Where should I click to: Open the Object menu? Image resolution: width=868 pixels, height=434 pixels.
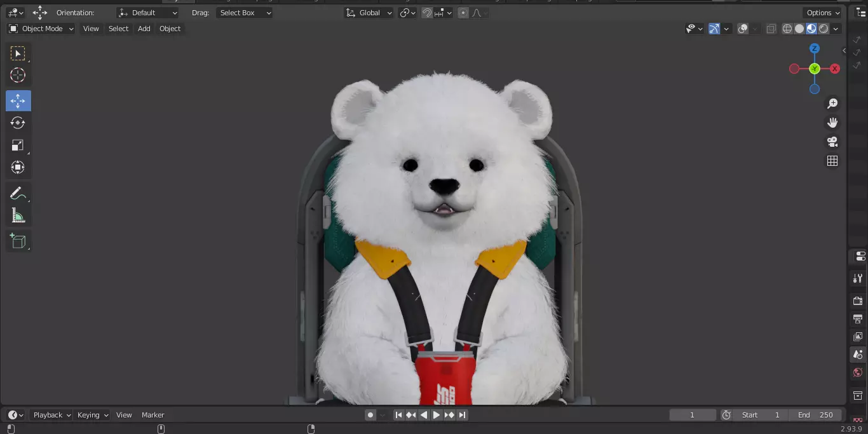pyautogui.click(x=170, y=29)
